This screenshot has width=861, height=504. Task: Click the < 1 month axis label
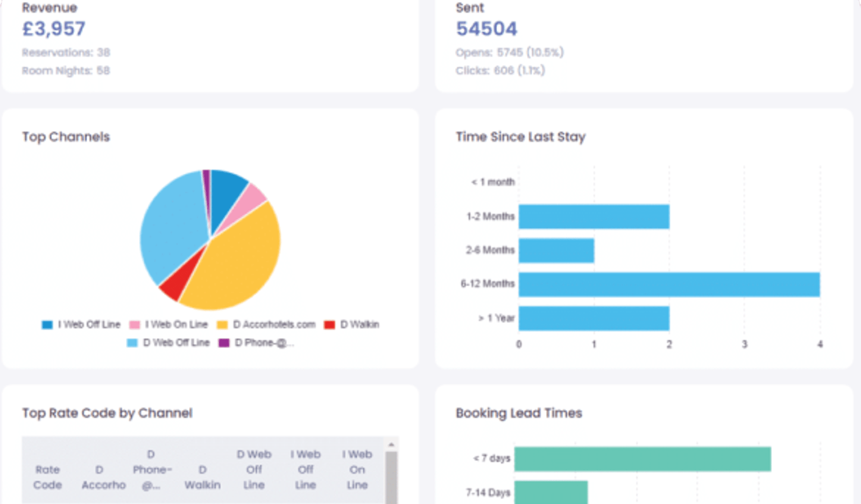pyautogui.click(x=493, y=182)
